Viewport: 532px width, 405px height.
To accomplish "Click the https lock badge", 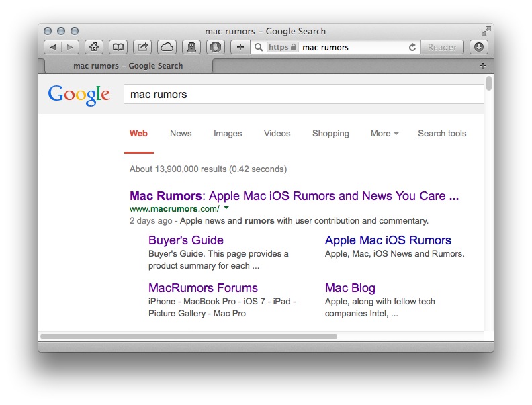I will coord(283,47).
